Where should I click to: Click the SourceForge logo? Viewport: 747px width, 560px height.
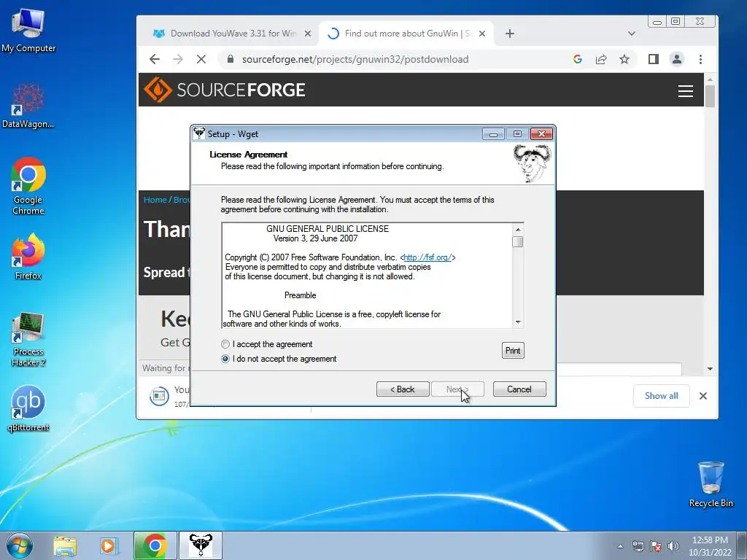225,90
